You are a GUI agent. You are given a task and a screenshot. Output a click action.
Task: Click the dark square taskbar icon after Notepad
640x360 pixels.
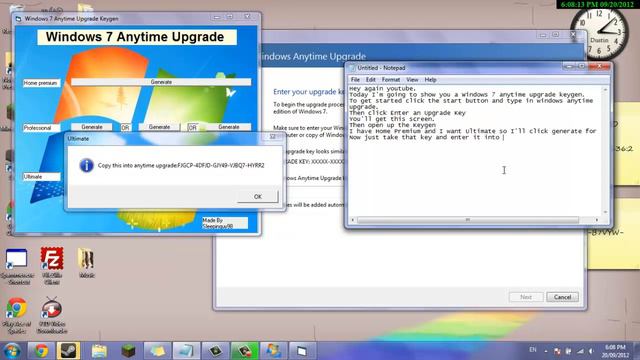pos(215,351)
